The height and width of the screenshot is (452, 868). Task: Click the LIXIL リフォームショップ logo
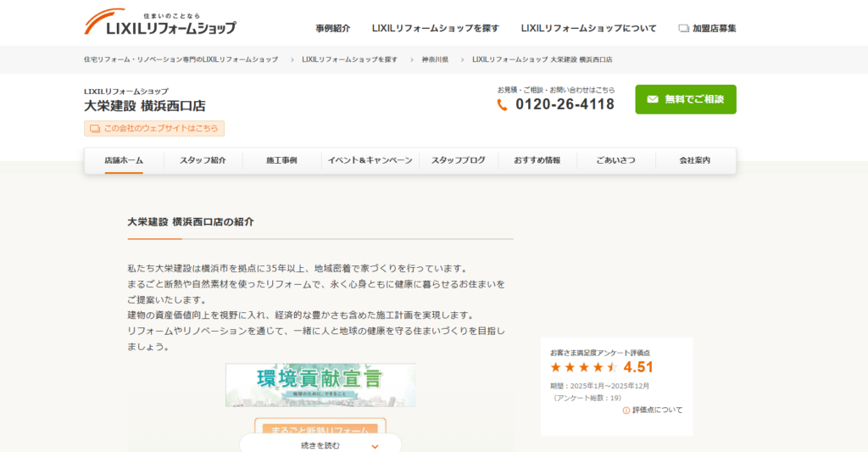(x=160, y=23)
